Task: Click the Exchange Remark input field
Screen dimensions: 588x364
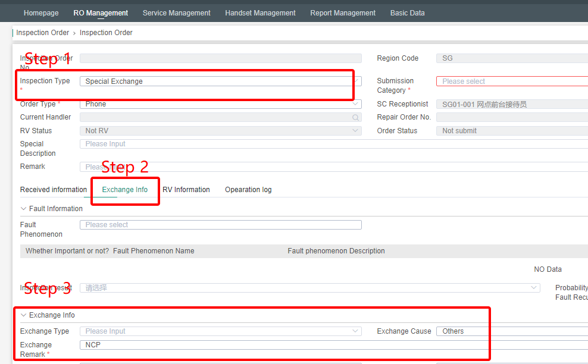Action: [333, 345]
